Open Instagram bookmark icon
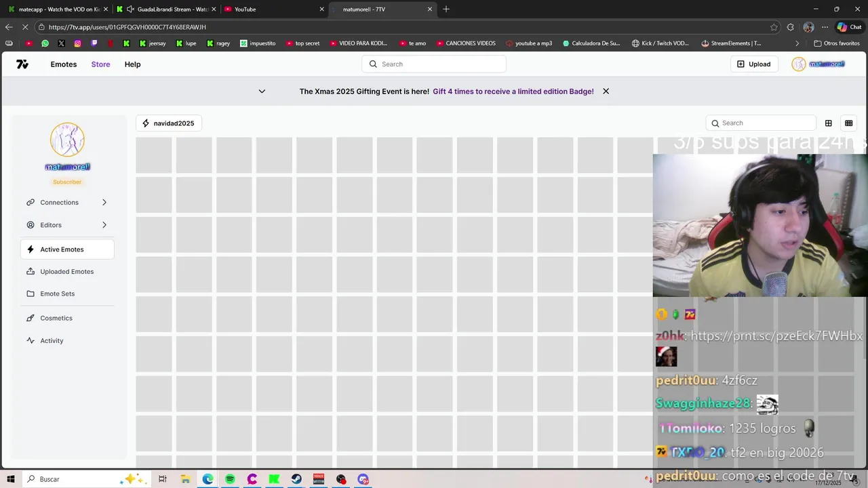Image resolution: width=868 pixels, height=488 pixels. point(77,43)
